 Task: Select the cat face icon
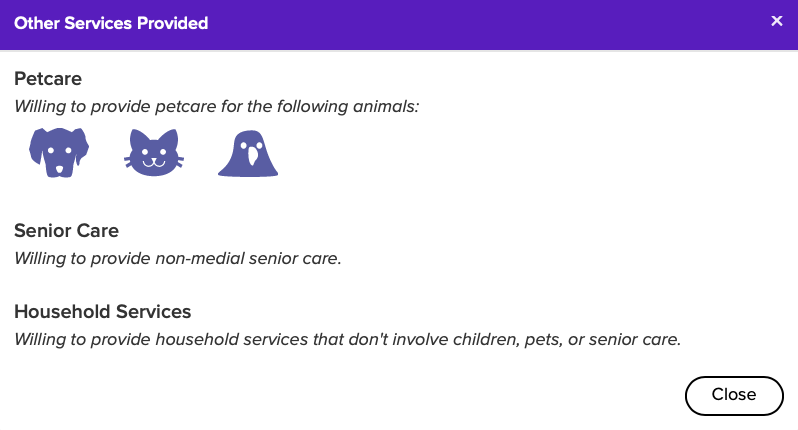point(154,153)
